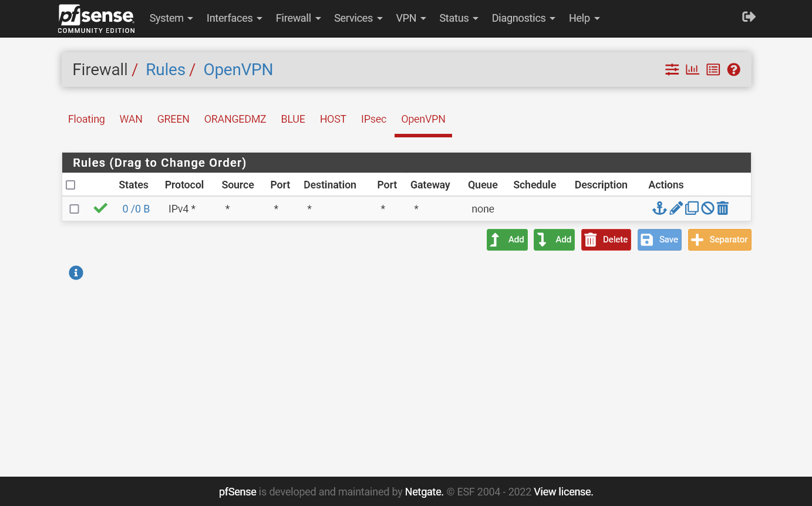Copy the rule using the duplicate icon
This screenshot has height=506, width=812.
coord(692,208)
